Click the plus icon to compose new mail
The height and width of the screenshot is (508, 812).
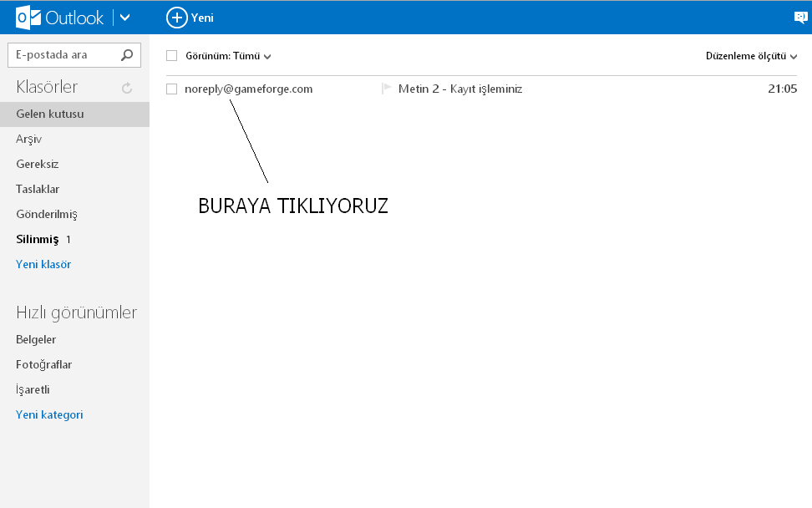click(x=177, y=18)
